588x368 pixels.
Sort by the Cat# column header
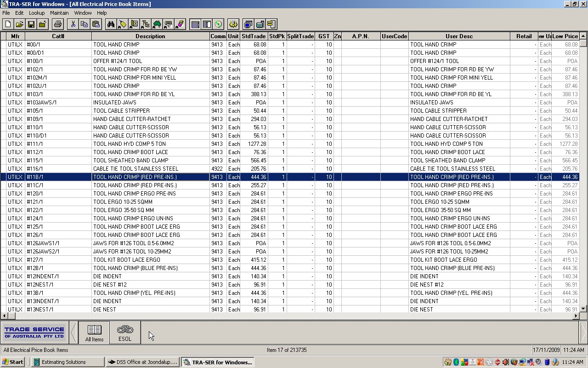(x=58, y=36)
